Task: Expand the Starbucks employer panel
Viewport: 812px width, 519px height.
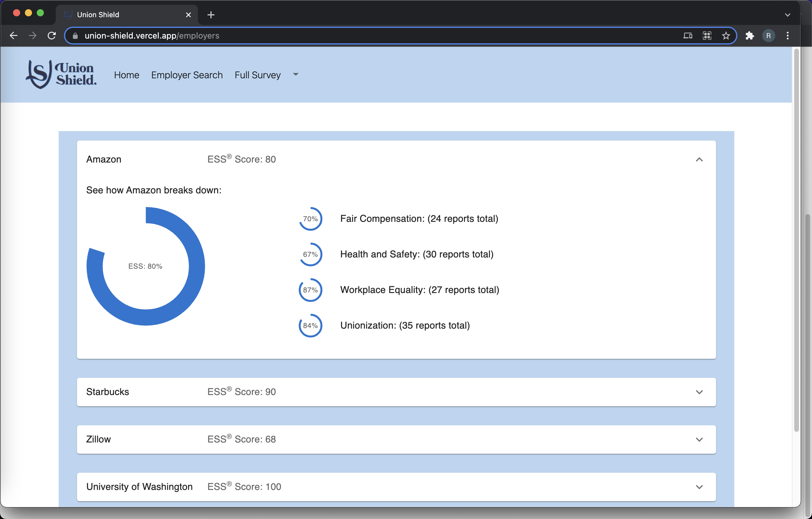Action: tap(699, 392)
